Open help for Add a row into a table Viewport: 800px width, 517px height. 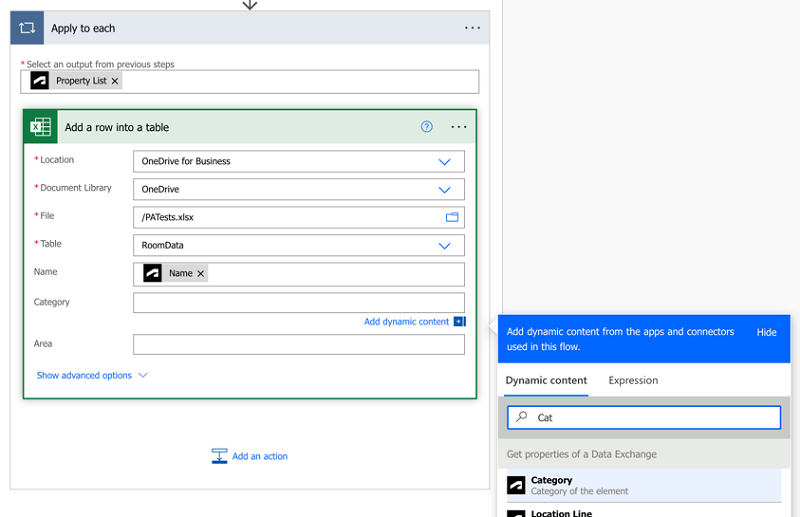[x=427, y=127]
